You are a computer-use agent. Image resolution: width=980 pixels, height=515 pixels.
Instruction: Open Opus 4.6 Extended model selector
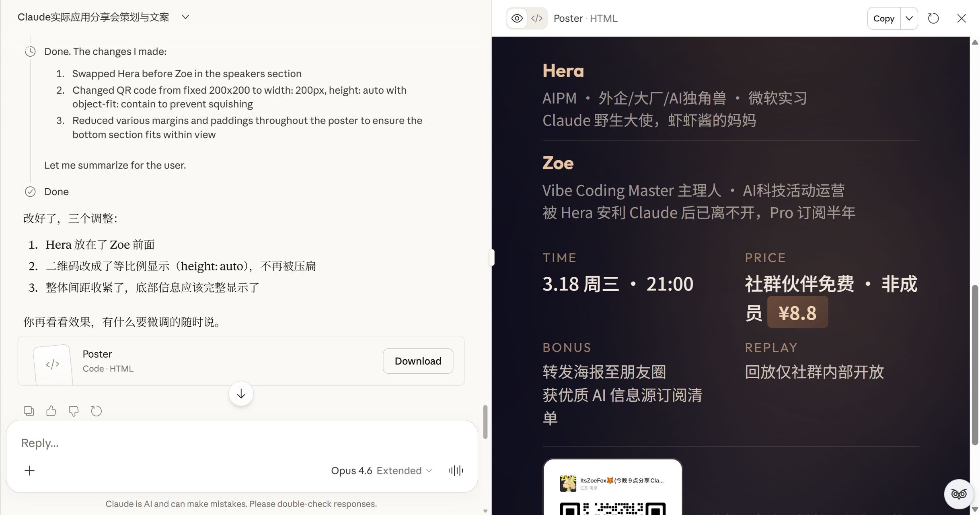pyautogui.click(x=381, y=470)
